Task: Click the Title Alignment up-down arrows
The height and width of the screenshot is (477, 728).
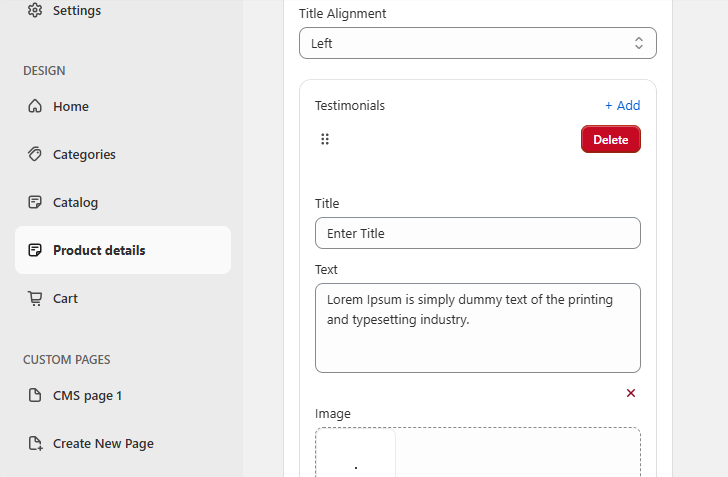Action: pos(639,43)
